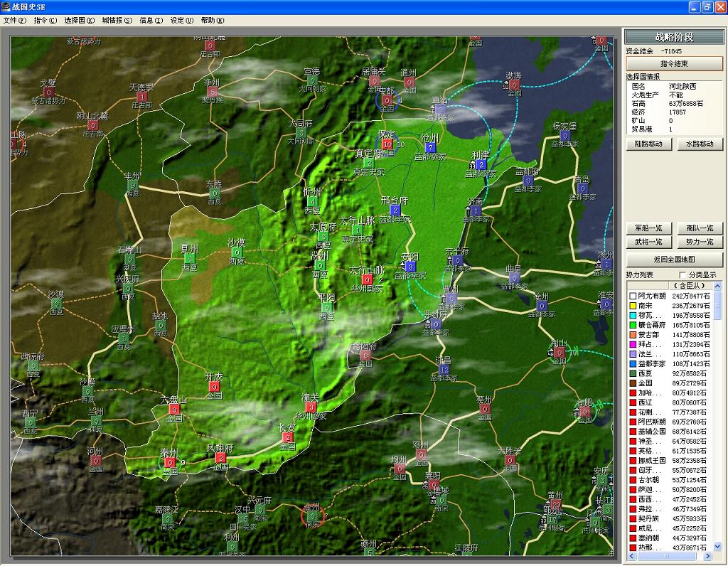
Task: Click the 夏州 green city marker
Action: (189, 259)
